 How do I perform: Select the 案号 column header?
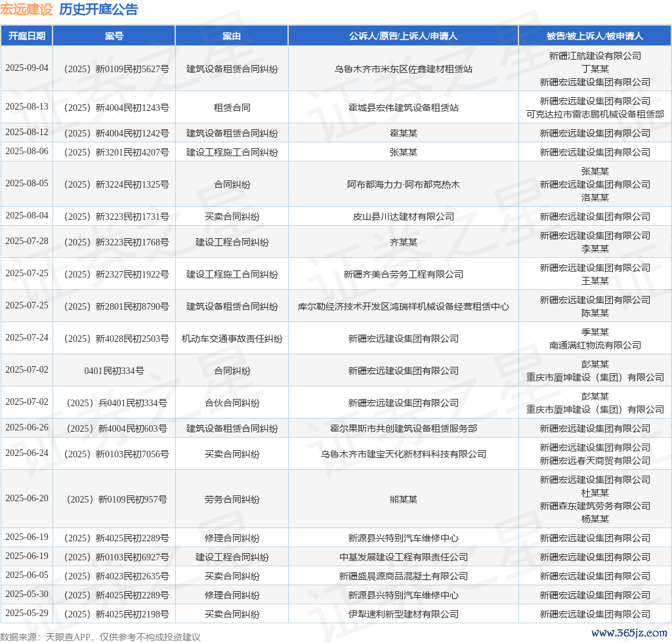pos(114,36)
